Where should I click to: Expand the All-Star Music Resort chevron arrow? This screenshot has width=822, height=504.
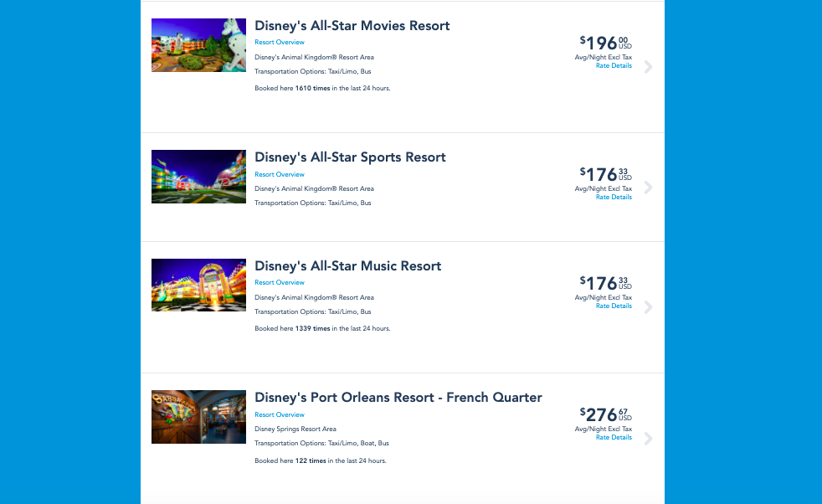pos(648,307)
